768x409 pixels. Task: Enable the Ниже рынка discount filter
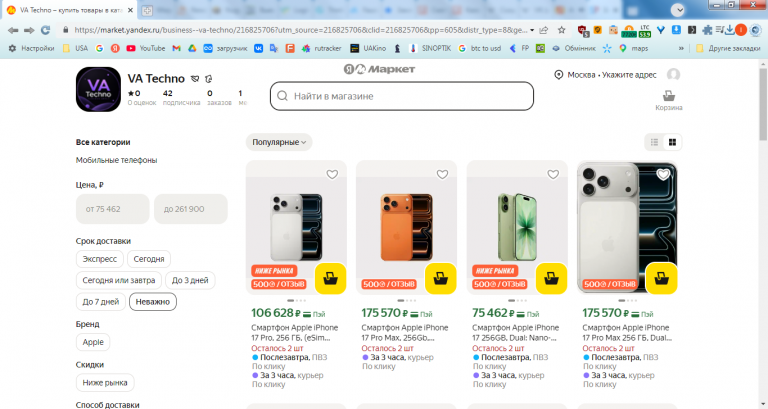[105, 383]
